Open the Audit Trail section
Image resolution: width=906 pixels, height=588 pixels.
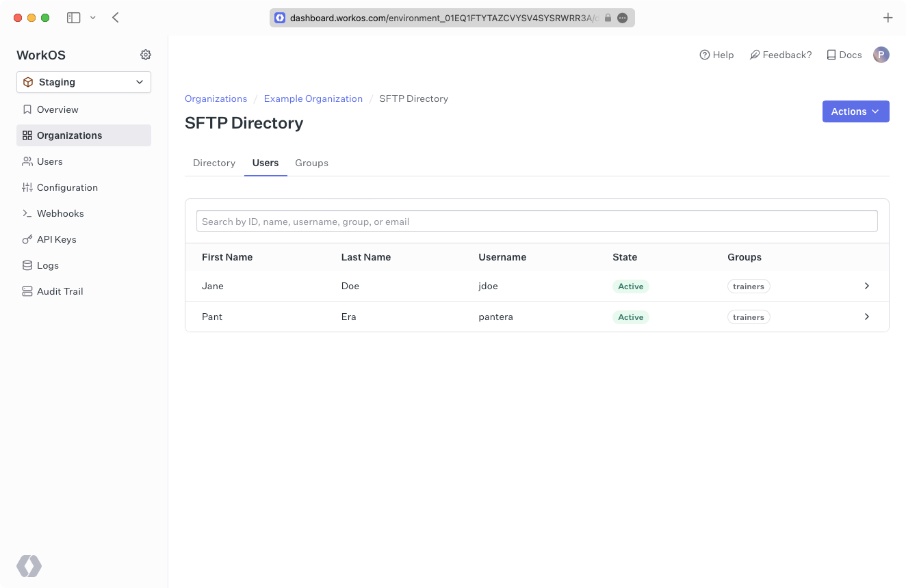coord(59,291)
